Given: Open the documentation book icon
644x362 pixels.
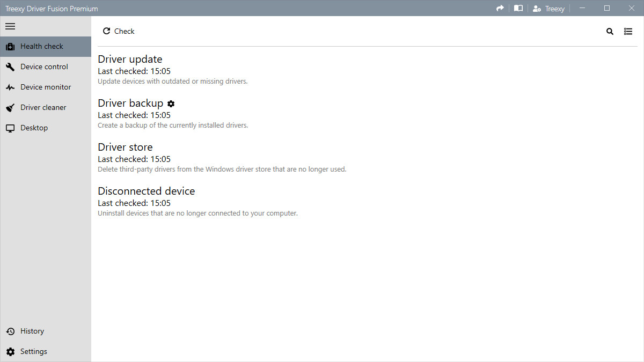Looking at the screenshot, I should 518,8.
